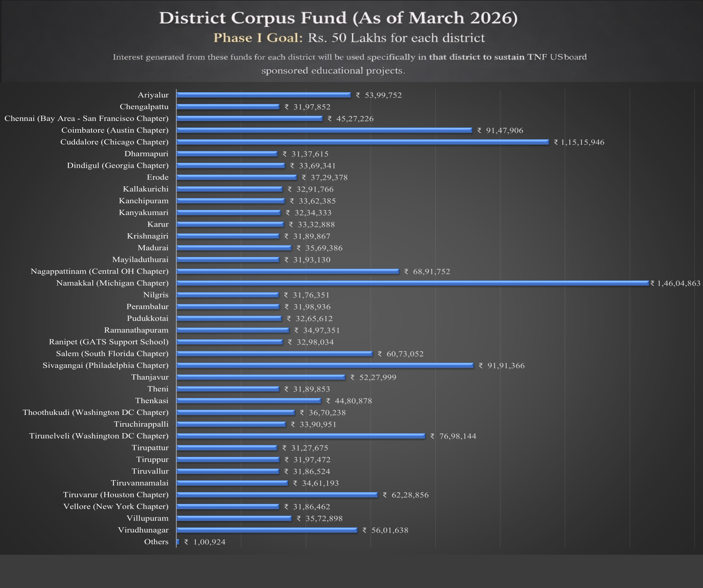This screenshot has height=588, width=703.
Task: Click the Chennai (Bay Area) label
Action: click(87, 118)
